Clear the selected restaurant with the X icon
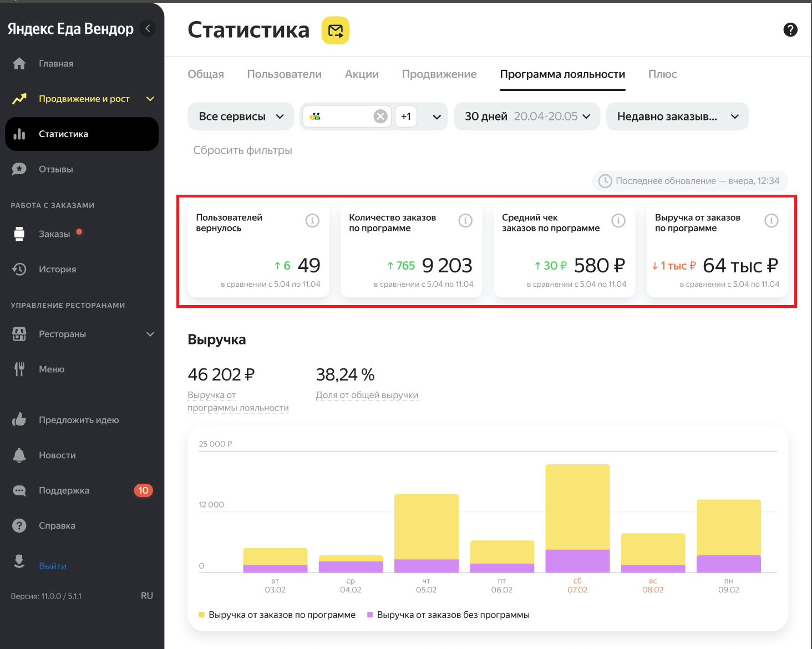The width and height of the screenshot is (812, 649). [x=380, y=116]
